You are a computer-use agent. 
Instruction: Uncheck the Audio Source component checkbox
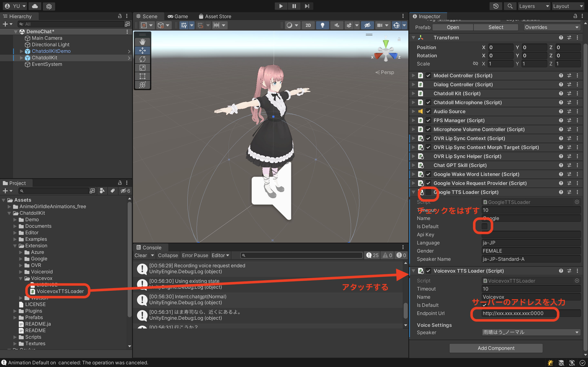428,111
